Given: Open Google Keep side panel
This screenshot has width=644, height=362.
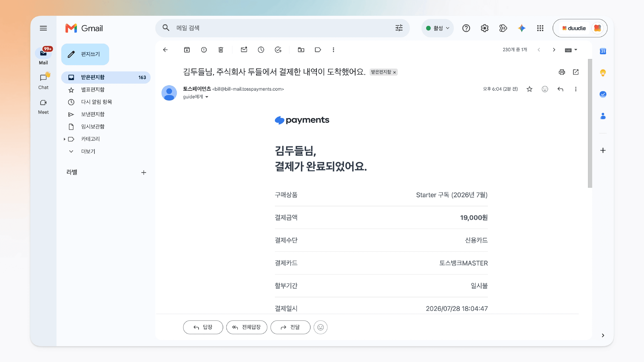Looking at the screenshot, I should (603, 73).
